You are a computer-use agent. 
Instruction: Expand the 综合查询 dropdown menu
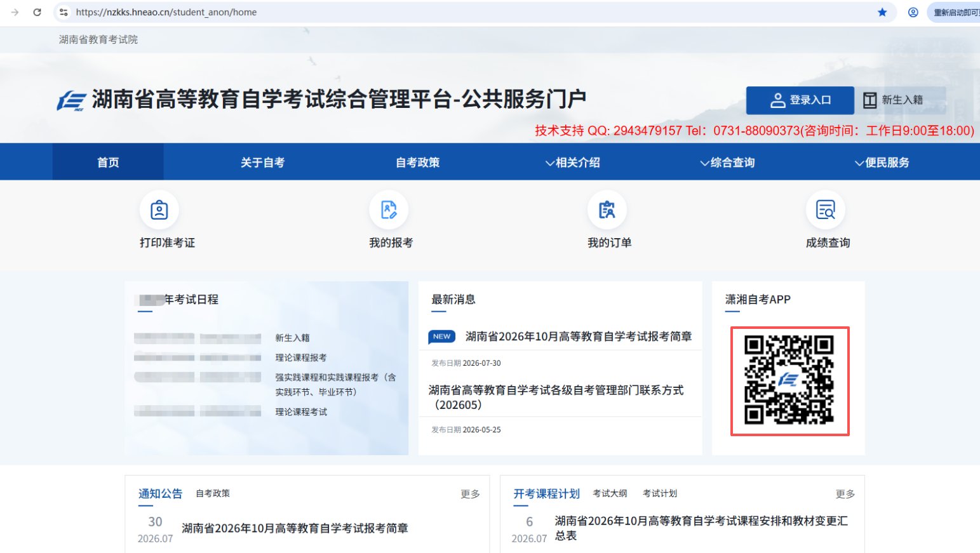coord(727,163)
